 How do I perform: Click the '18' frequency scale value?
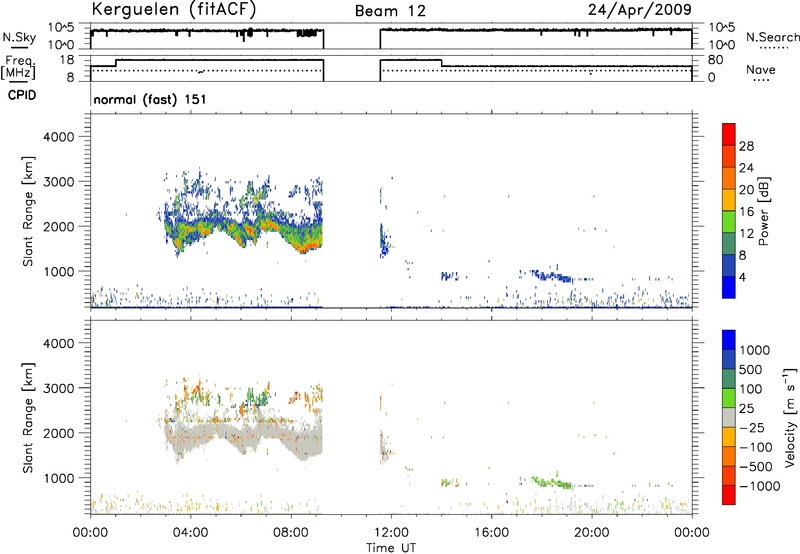point(67,60)
